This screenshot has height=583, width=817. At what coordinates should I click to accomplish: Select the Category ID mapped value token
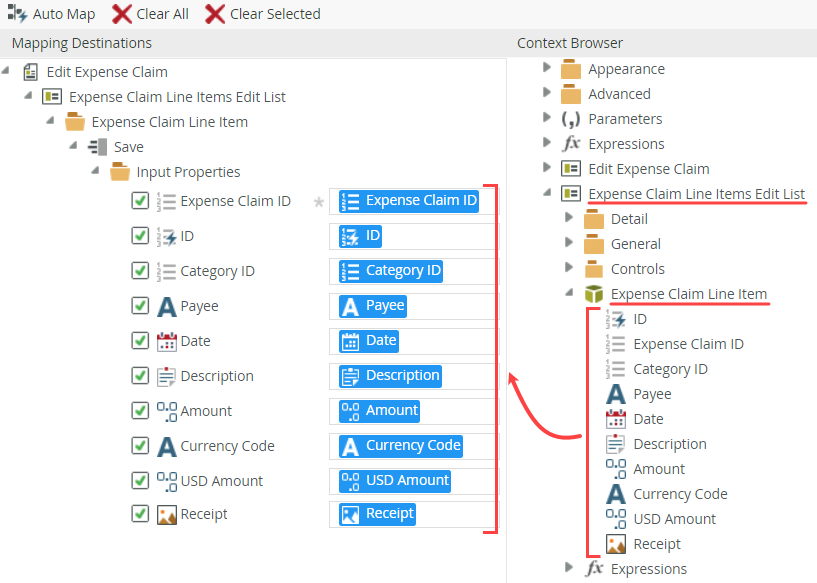tap(391, 271)
